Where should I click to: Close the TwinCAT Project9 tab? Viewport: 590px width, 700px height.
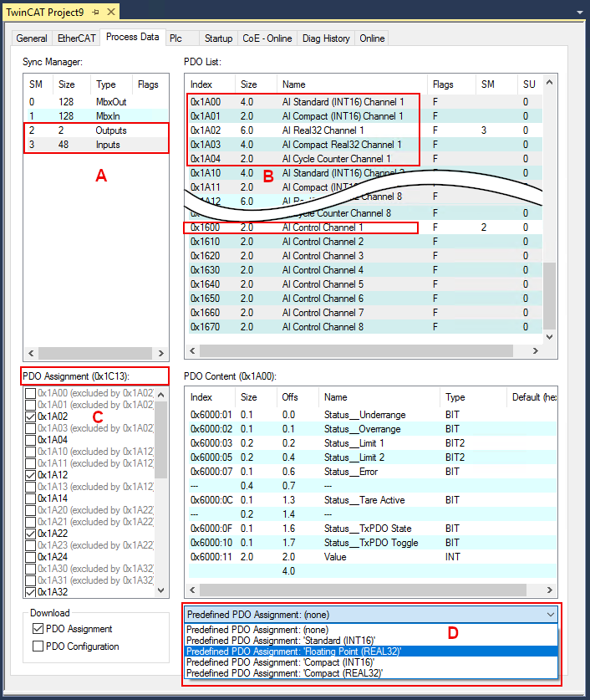click(111, 12)
